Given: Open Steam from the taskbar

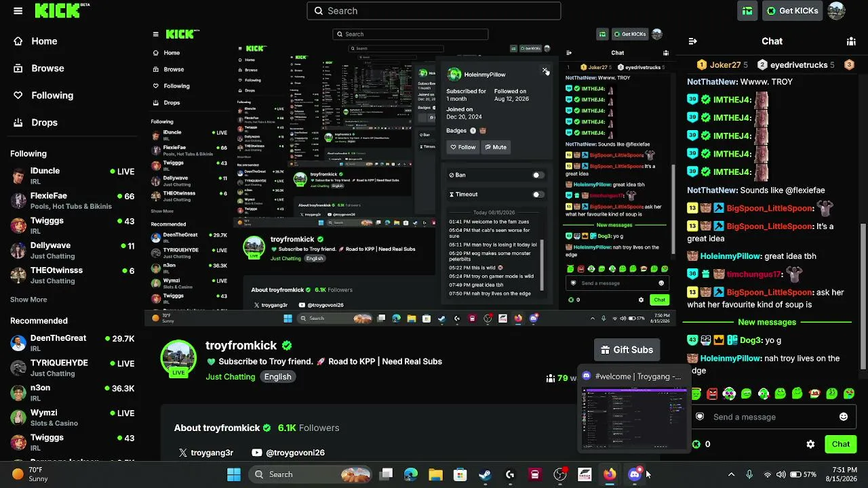Looking at the screenshot, I should point(485,474).
